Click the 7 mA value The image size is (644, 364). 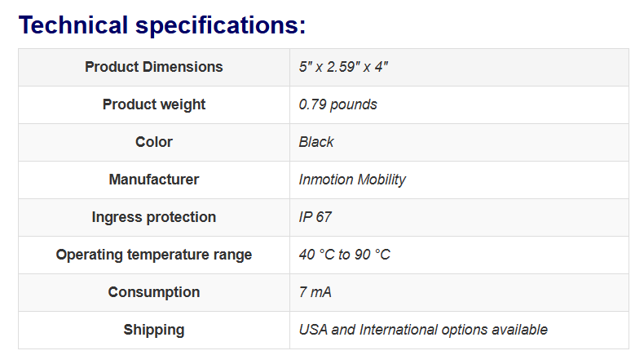(x=315, y=292)
